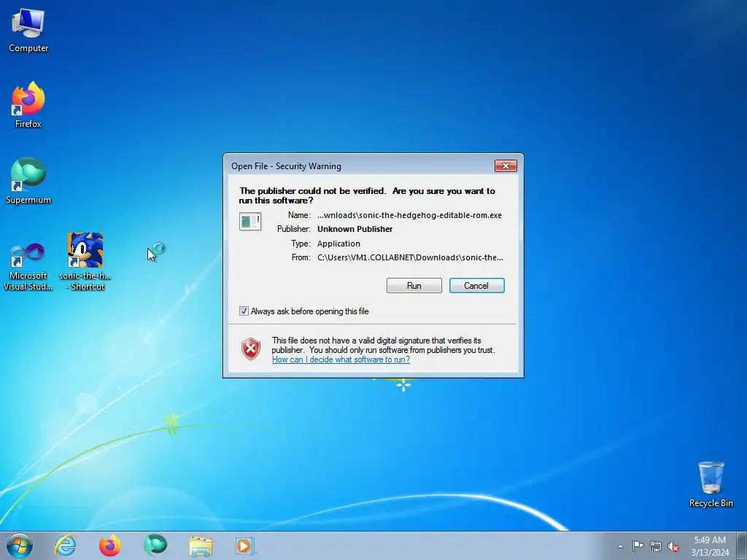The image size is (747, 560).
Task: Click the 'Unknown Publisher' text
Action: 355,229
